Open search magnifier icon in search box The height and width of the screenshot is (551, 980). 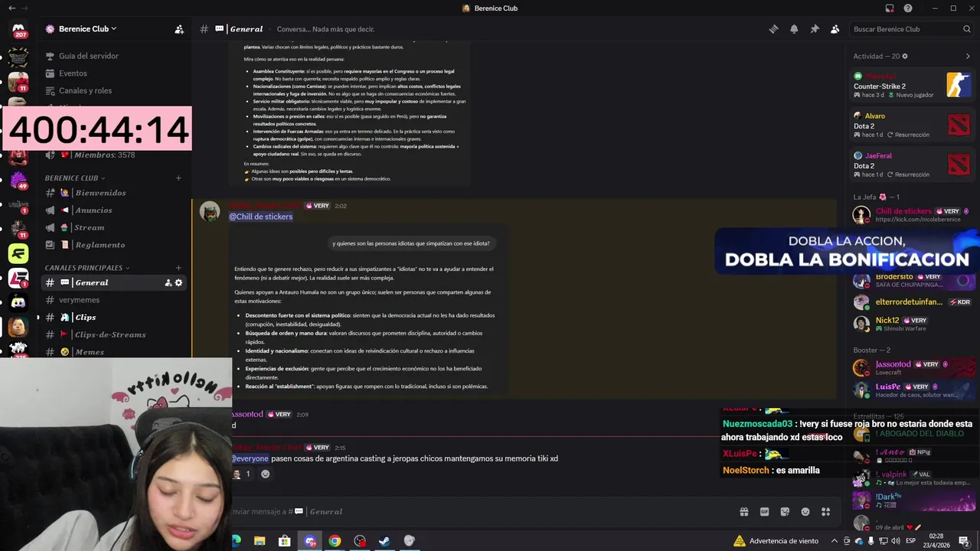(966, 29)
